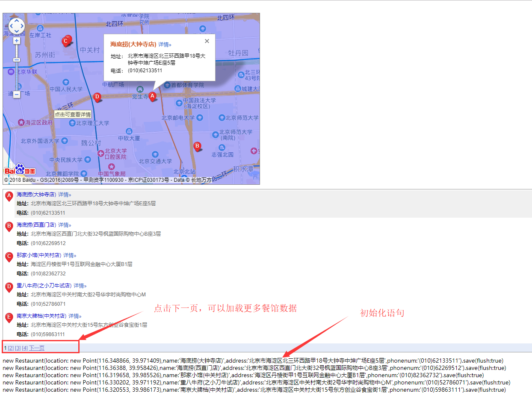Click phone number (010)62269512 in the list
The width and height of the screenshot is (532, 399).
(x=48, y=243)
